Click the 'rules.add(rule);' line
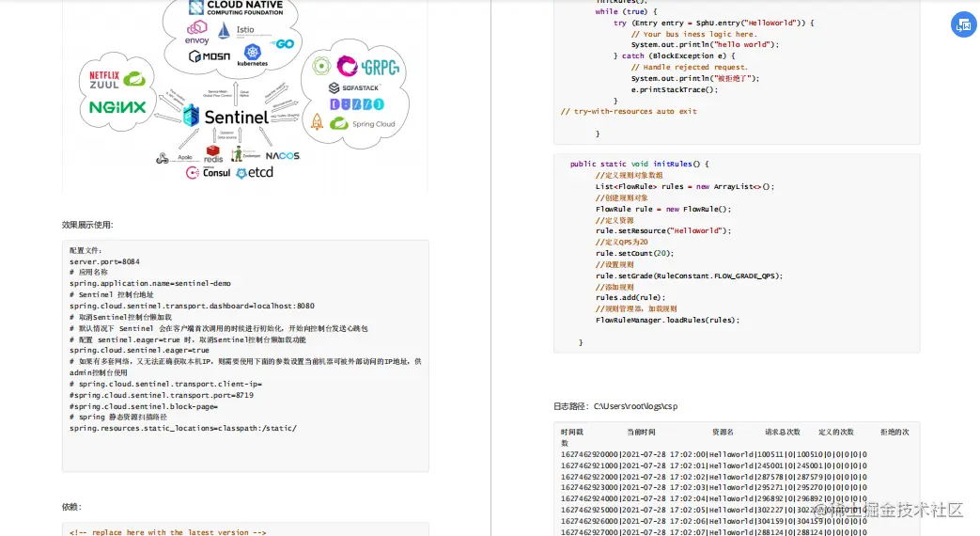 [630, 298]
